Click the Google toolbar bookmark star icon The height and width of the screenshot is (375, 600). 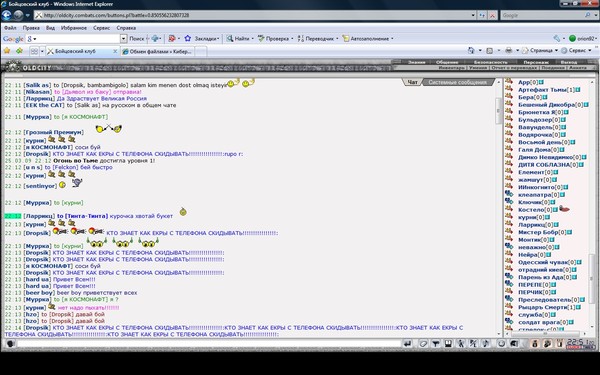point(188,39)
